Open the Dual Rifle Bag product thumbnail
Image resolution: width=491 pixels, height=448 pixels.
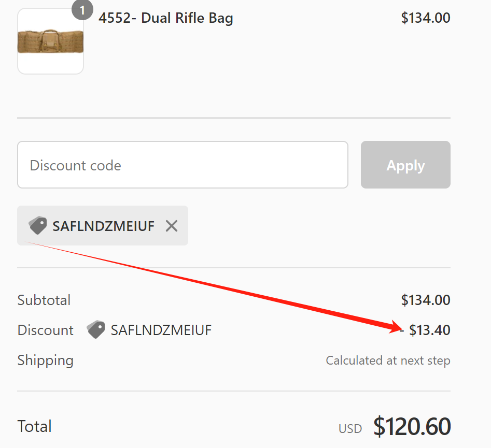[x=50, y=41]
